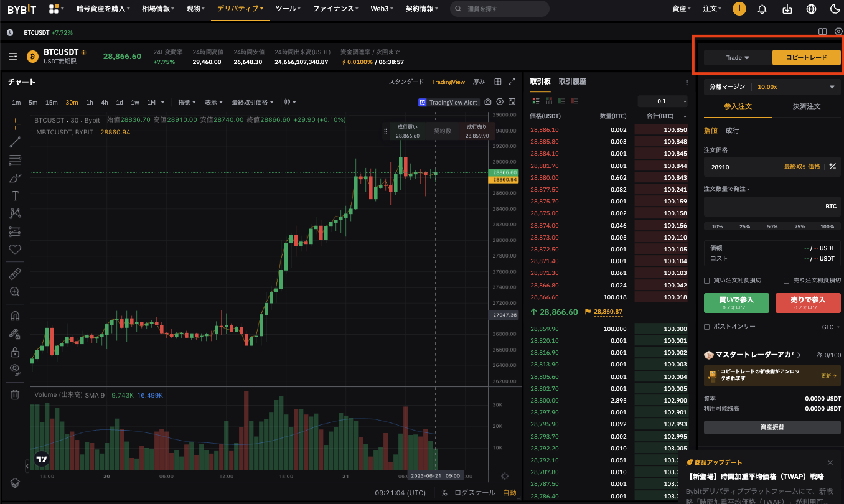Select the buy-only order book view
The width and height of the screenshot is (844, 504).
tap(562, 100)
